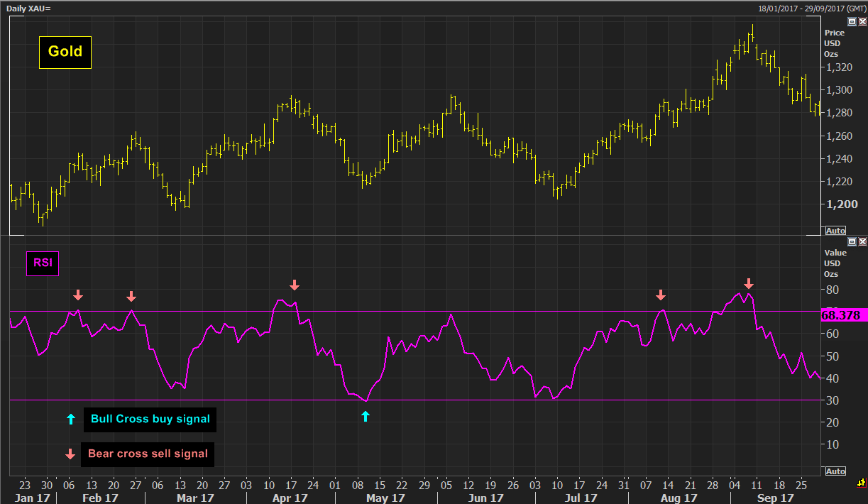The height and width of the screenshot is (504, 868).
Task: Select the yellow Gold label box
Action: click(65, 52)
